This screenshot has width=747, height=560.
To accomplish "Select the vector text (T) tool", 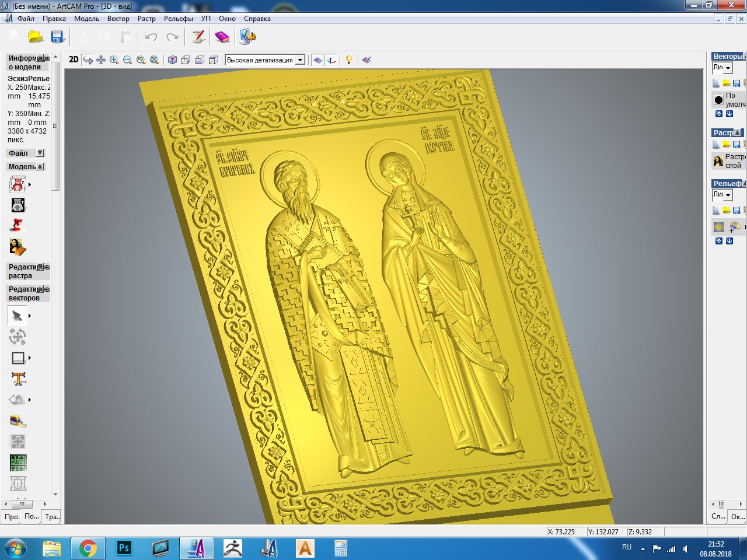I will [x=18, y=379].
